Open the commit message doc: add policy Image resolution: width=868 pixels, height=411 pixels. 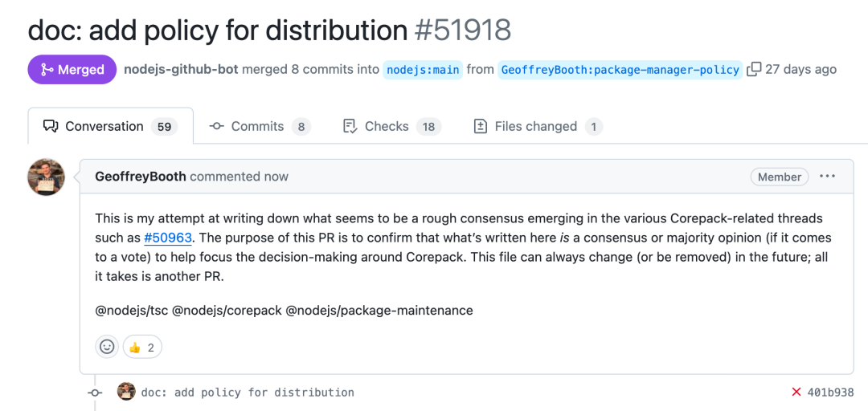tap(248, 393)
